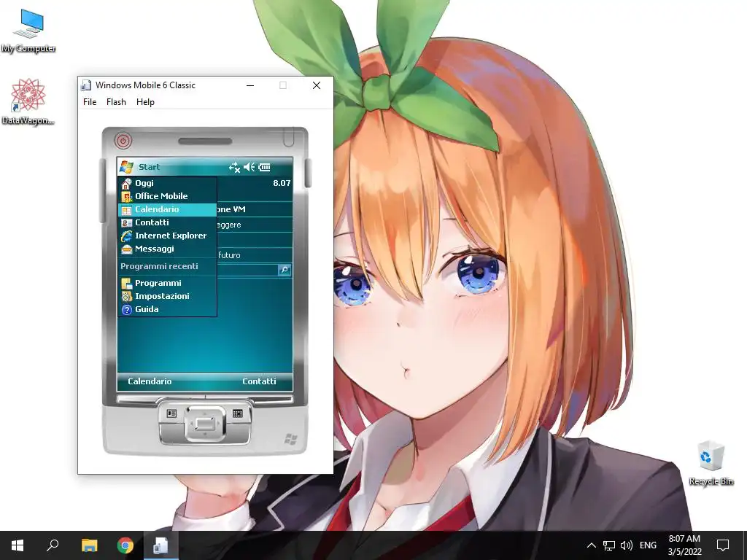Viewport: 747px width, 560px height.
Task: Click the center D-pad action button
Action: (205, 423)
